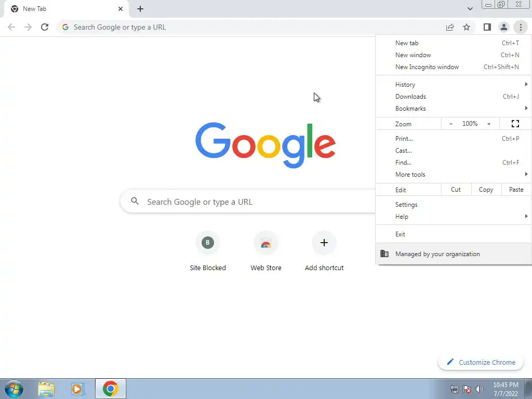Enter fullscreen mode from Zoom row
The height and width of the screenshot is (399, 532).
tap(515, 124)
